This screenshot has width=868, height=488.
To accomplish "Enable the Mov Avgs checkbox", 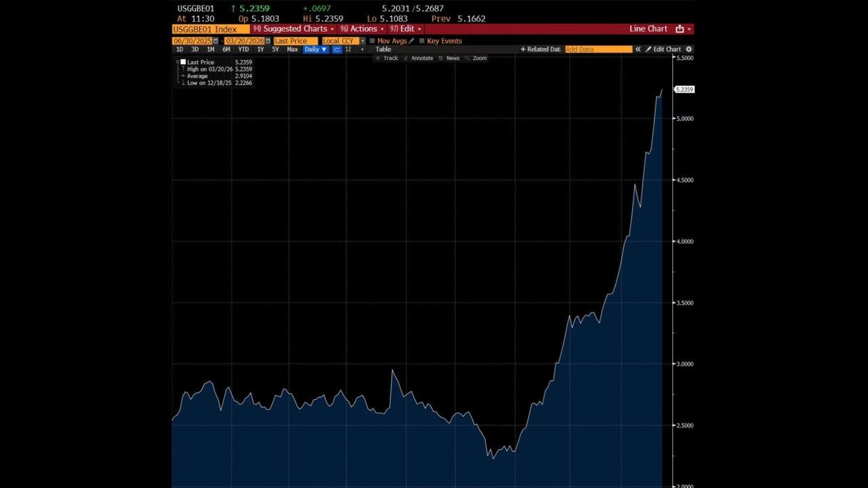I will click(x=372, y=41).
